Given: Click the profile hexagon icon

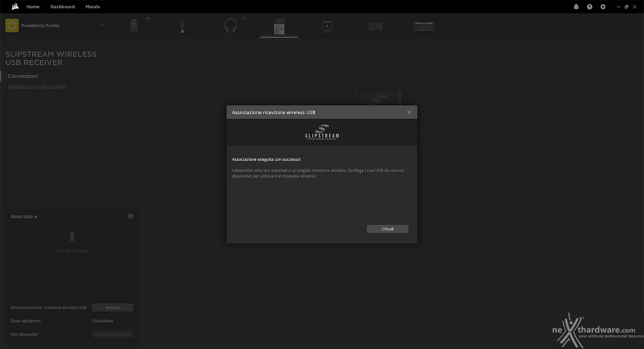Looking at the screenshot, I should [x=12, y=26].
